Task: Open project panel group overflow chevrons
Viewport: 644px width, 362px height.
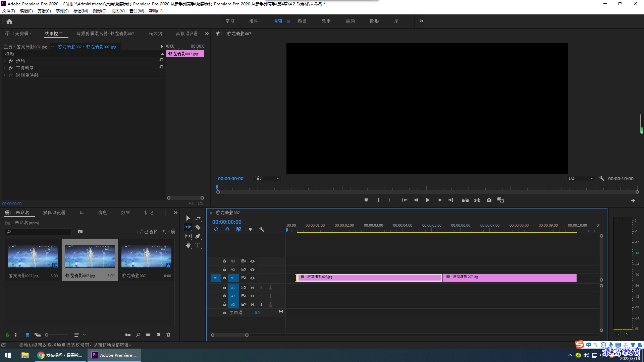Action: pyautogui.click(x=175, y=213)
